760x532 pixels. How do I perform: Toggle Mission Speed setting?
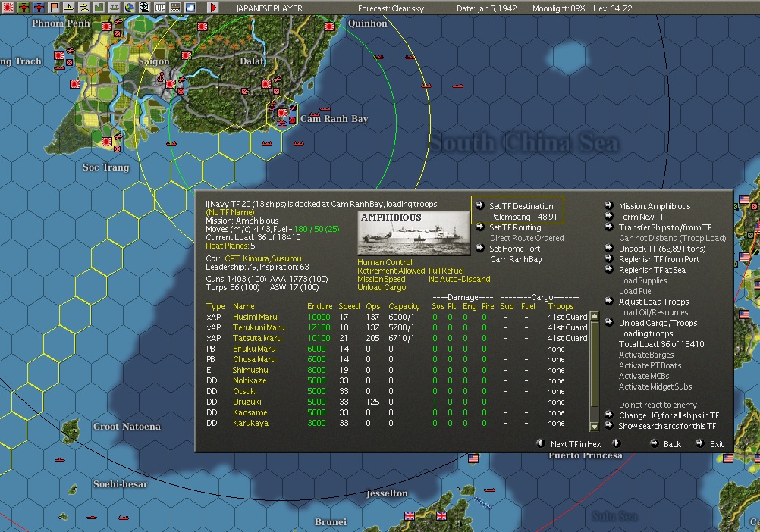point(382,280)
